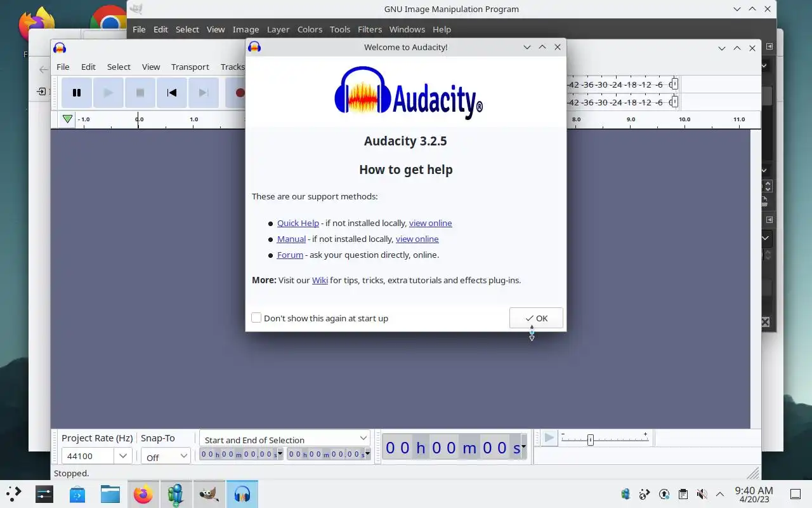Open GIMP Colors menu
The width and height of the screenshot is (812, 508).
[310, 29]
